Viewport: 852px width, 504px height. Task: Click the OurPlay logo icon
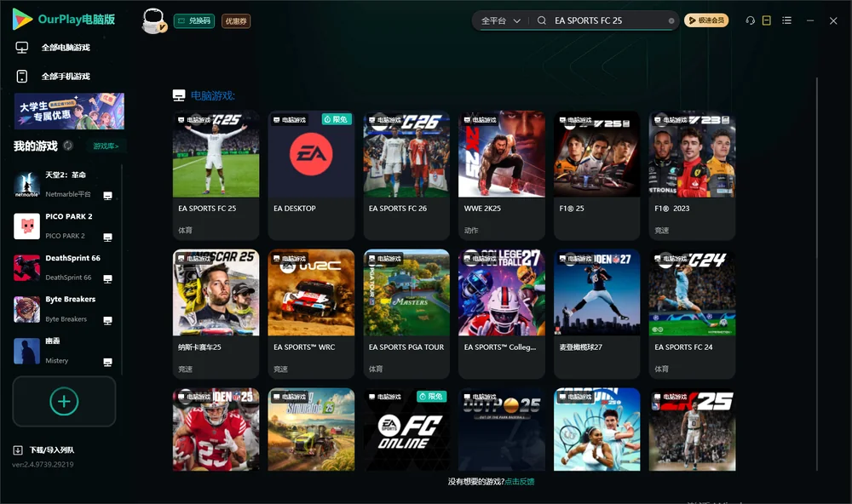pos(22,19)
